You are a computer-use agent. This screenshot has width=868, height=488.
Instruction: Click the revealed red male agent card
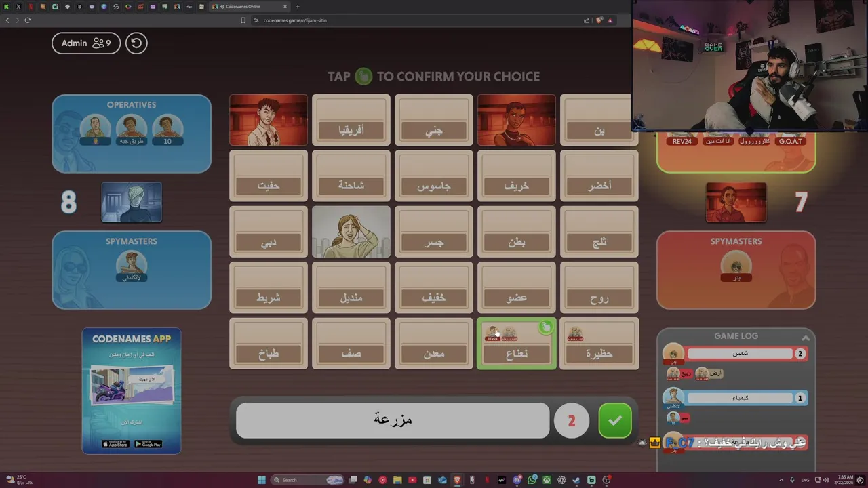(x=269, y=121)
